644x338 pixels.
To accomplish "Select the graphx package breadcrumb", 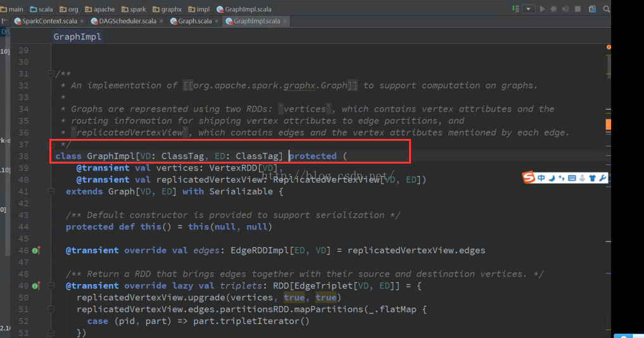I will (x=167, y=9).
